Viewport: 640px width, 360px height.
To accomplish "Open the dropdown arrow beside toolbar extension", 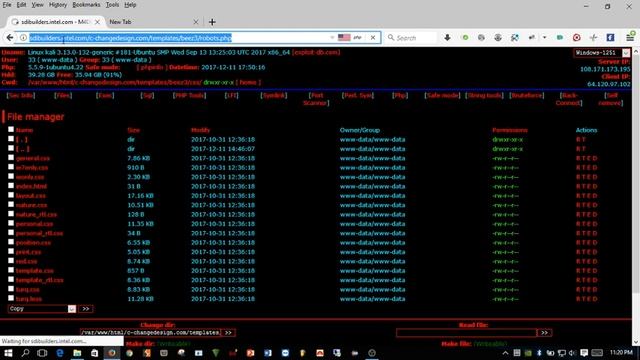I will click(x=544, y=38).
